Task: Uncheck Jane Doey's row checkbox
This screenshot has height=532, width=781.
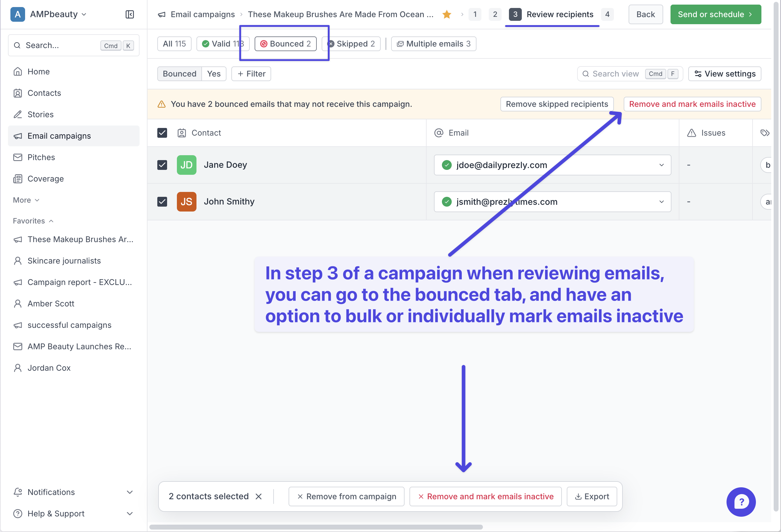Action: 162,165
